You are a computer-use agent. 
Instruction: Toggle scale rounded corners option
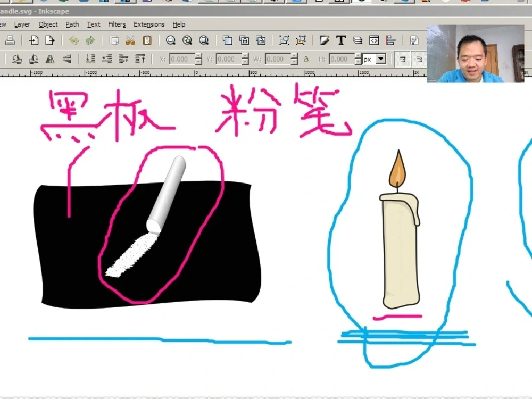click(419, 60)
